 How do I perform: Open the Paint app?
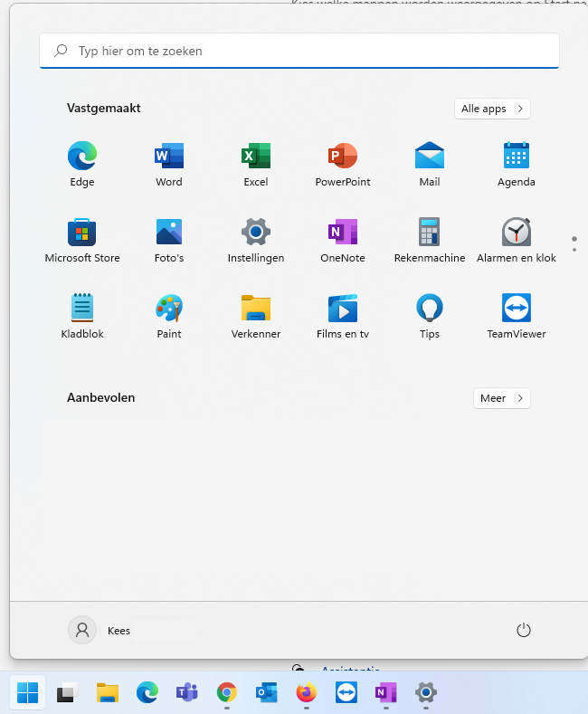[x=169, y=316]
